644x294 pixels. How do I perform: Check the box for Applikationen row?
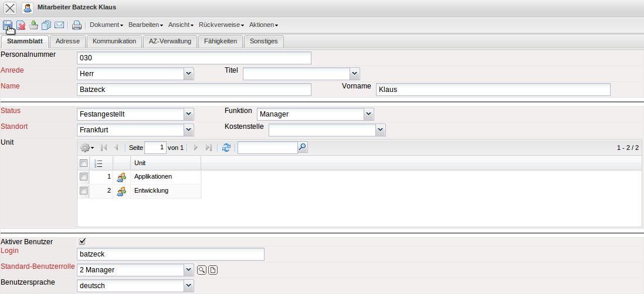(83, 176)
